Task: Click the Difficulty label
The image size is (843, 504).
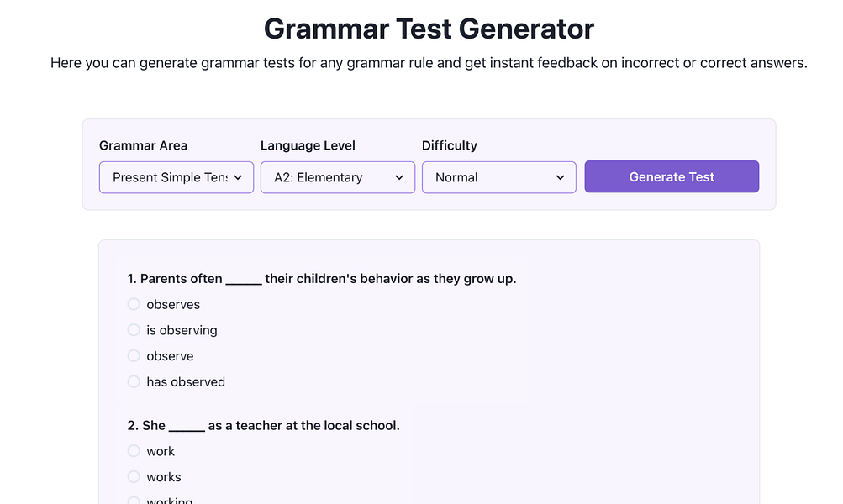Action: 449,145
